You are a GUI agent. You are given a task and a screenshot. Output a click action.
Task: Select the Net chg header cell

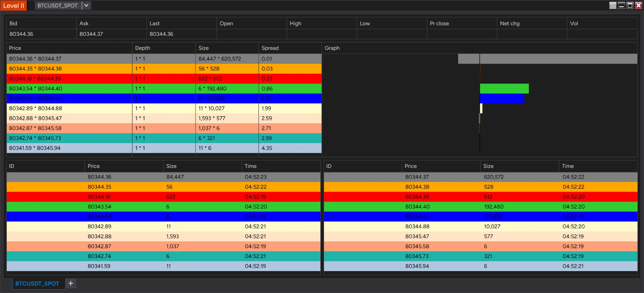(x=532, y=24)
